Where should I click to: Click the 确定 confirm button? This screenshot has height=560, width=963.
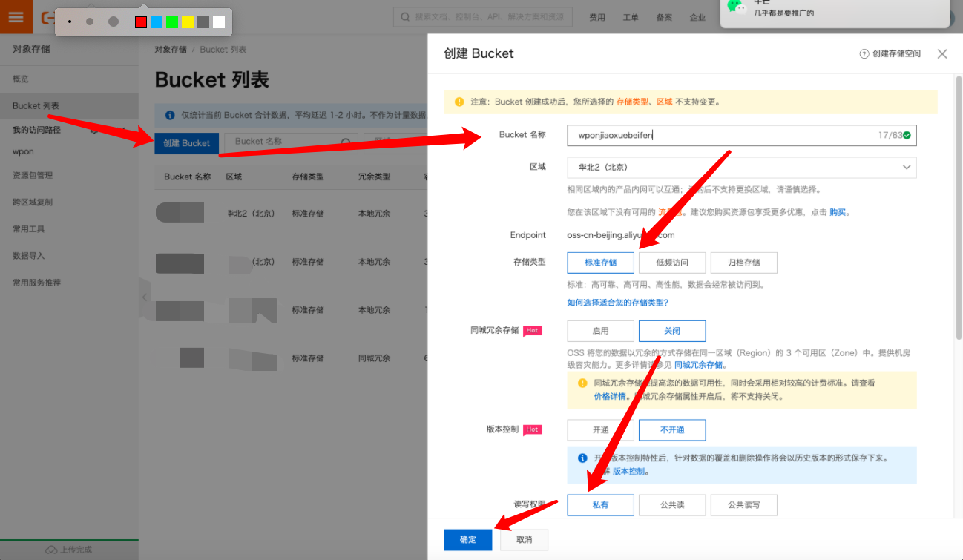[x=468, y=540]
